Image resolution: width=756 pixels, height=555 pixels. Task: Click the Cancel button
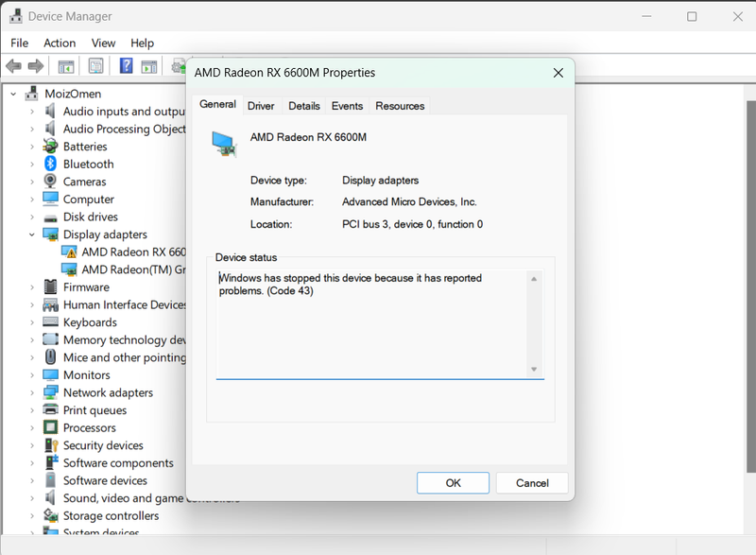point(532,483)
